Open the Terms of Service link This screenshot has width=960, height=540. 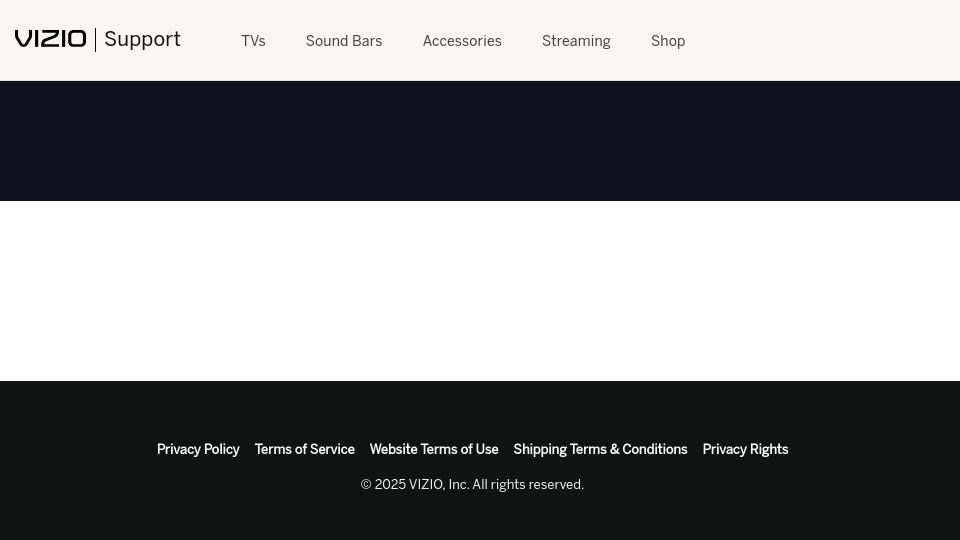click(x=304, y=449)
